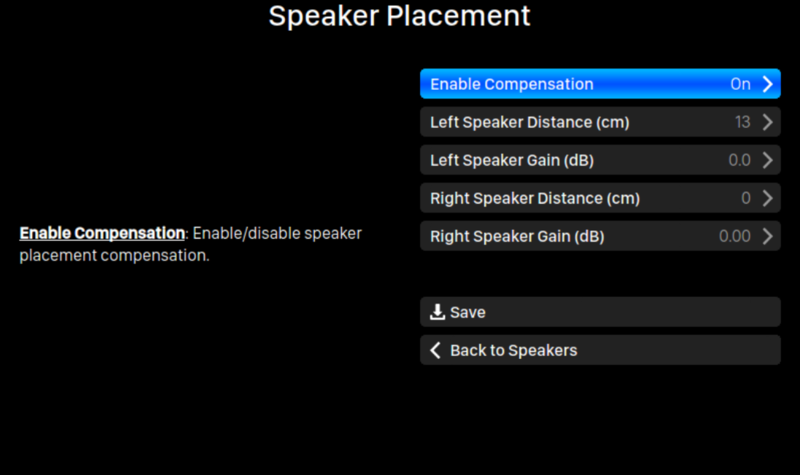
Task: Open Left Speaker Distance (cm) setting
Action: click(x=529, y=123)
